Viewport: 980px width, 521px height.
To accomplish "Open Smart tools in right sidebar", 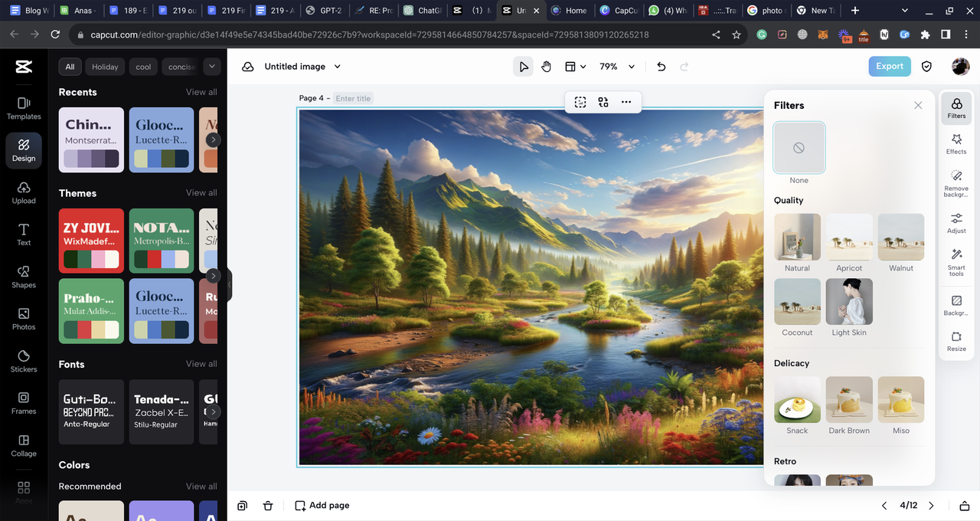I will pyautogui.click(x=956, y=260).
